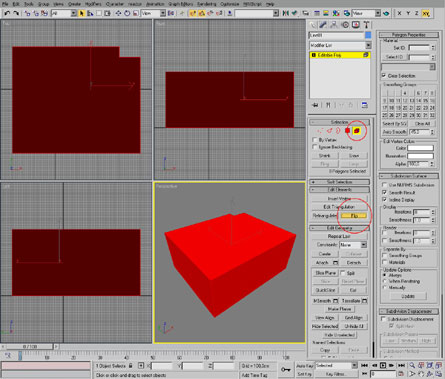
Task: Select Vertex sub-object level icon
Action: tap(320, 131)
